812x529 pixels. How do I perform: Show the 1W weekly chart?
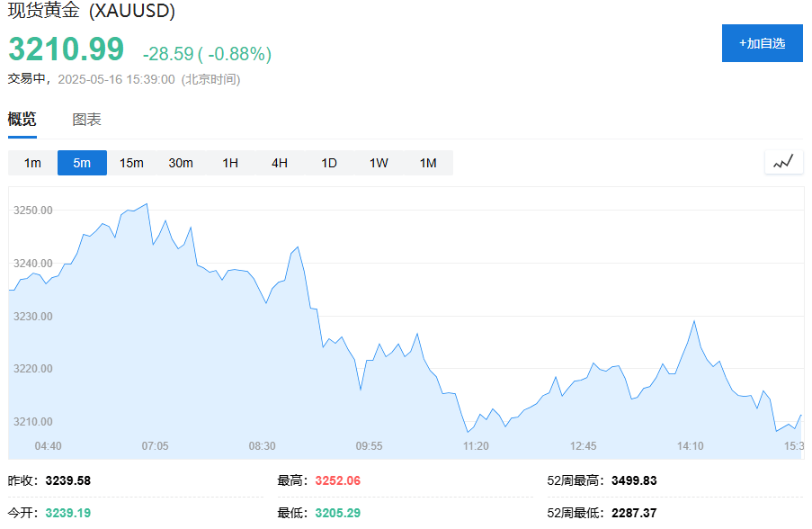coord(379,163)
